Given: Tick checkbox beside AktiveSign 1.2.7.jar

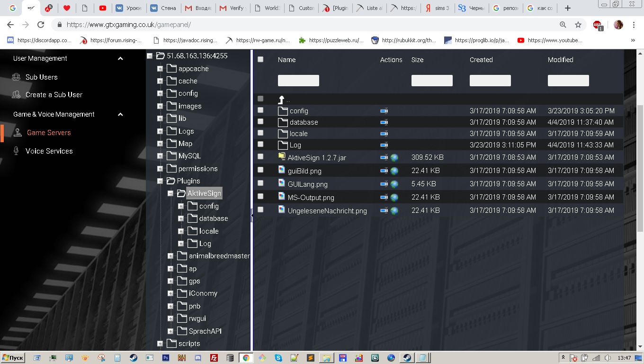Looking at the screenshot, I should tap(260, 156).
